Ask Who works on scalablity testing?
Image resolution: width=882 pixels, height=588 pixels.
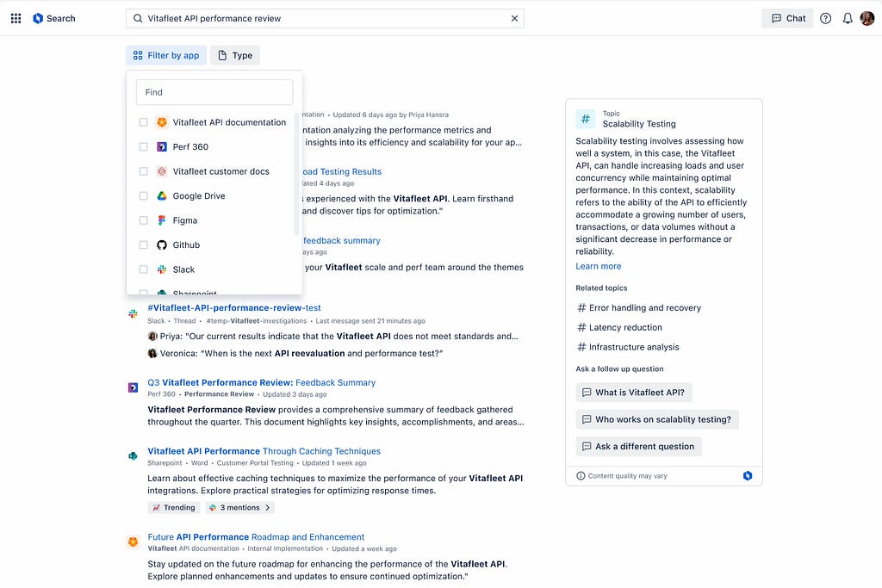pyautogui.click(x=657, y=419)
